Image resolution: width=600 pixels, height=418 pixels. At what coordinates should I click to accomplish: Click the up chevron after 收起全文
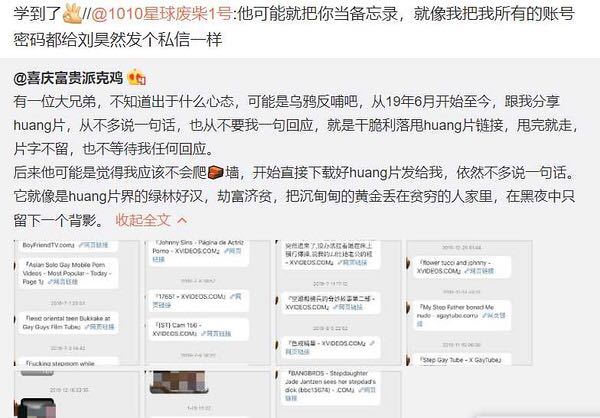[x=183, y=220]
